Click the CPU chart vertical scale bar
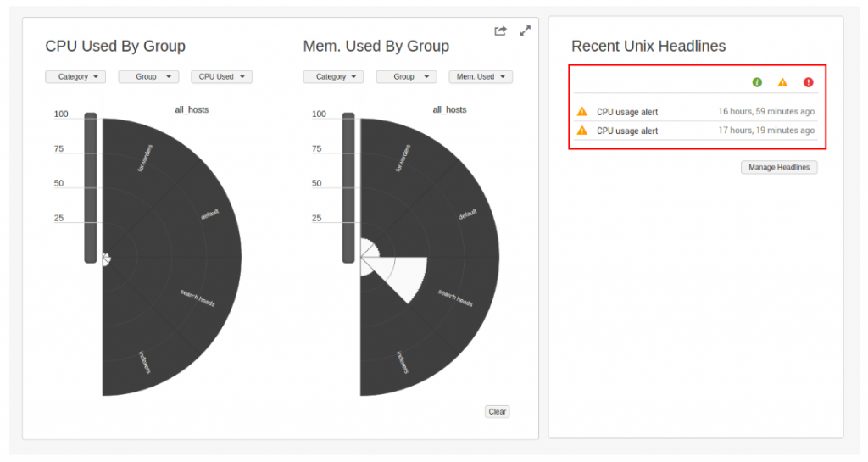 click(x=91, y=187)
